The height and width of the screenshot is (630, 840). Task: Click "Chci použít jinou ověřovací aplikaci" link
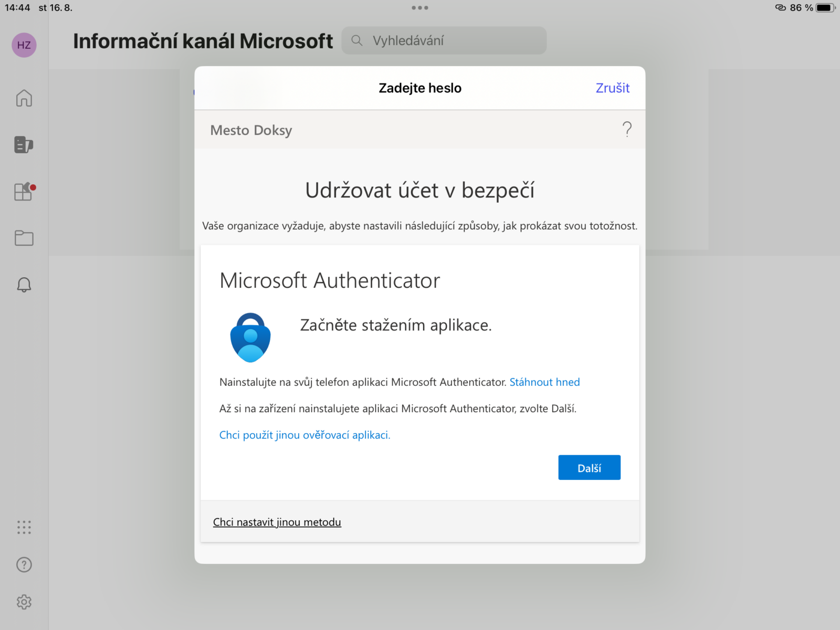(304, 435)
